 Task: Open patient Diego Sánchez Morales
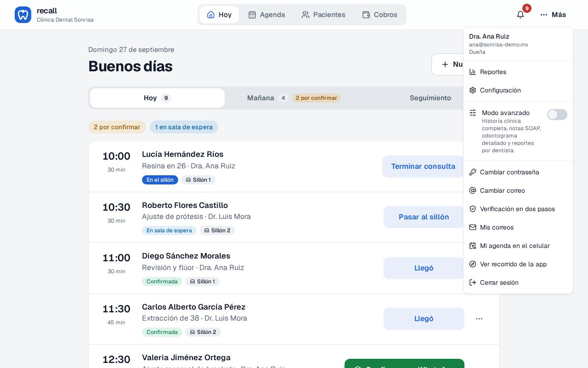coord(186,256)
